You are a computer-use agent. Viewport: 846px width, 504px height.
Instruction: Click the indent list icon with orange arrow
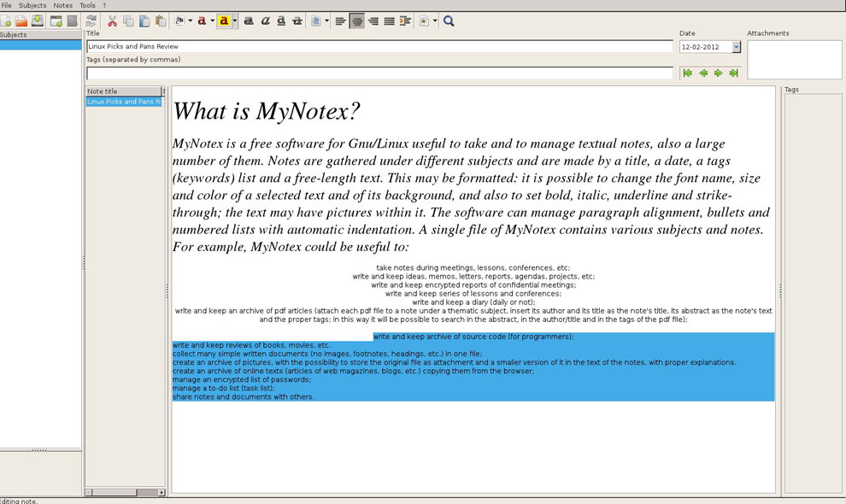[x=405, y=21]
